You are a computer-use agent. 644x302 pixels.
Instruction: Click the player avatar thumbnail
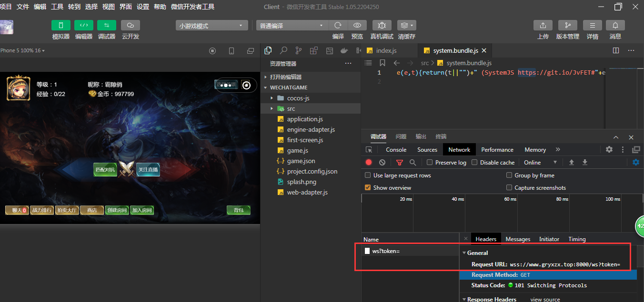[18, 88]
